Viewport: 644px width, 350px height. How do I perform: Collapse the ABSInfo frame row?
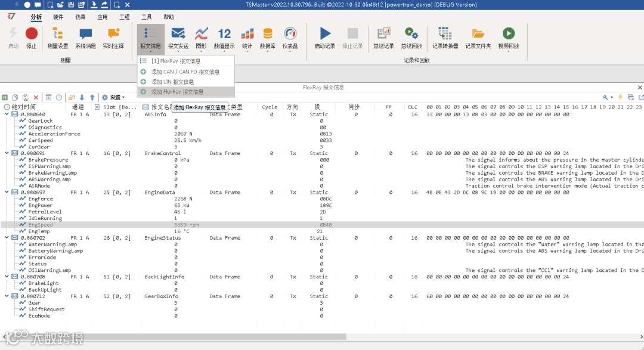pyautogui.click(x=7, y=114)
